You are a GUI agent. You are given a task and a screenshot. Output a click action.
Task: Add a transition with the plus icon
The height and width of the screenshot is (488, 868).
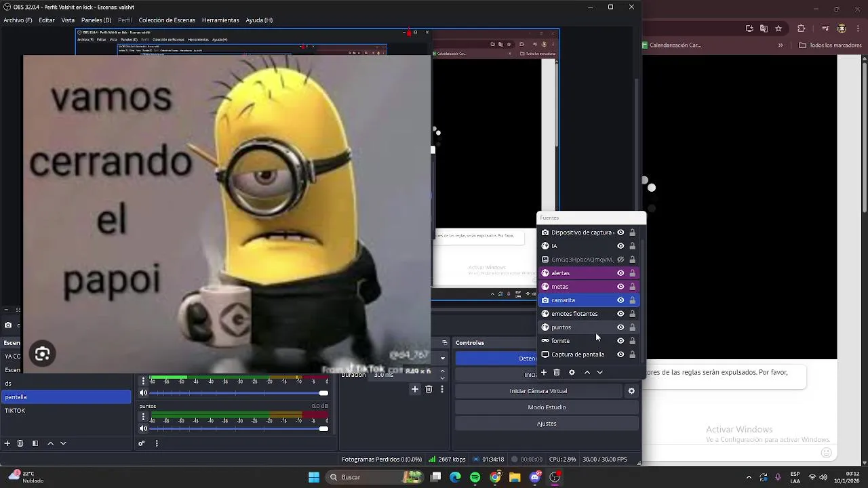coord(415,389)
